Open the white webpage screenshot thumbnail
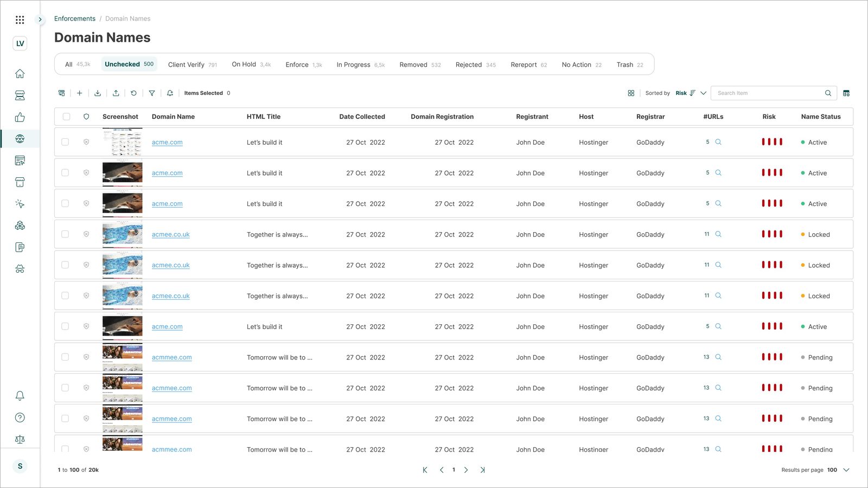 123,142
